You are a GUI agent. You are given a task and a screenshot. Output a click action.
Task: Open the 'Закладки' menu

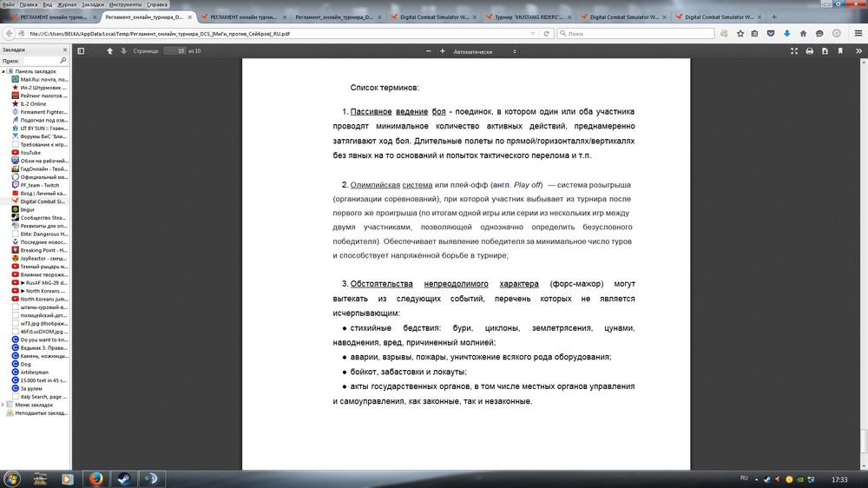pos(93,4)
